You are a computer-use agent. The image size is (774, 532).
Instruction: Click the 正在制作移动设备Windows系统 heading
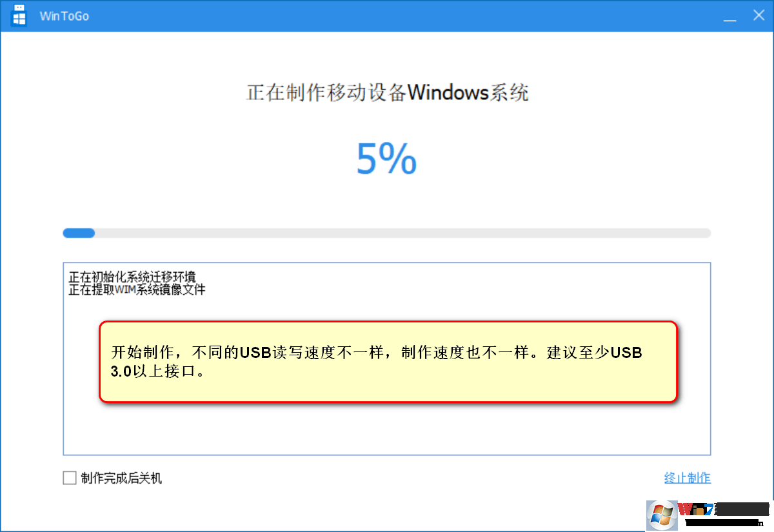tap(388, 92)
